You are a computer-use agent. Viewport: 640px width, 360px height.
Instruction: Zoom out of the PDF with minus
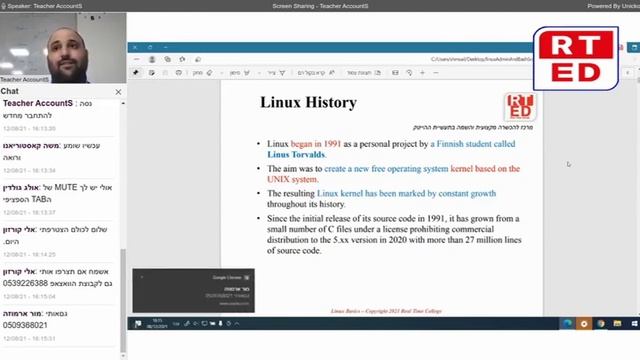[x=436, y=73]
